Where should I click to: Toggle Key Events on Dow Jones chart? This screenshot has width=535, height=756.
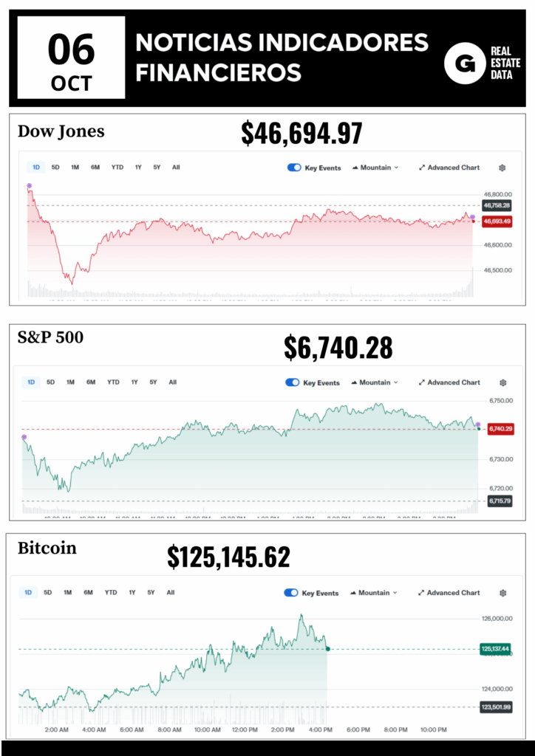tap(294, 168)
